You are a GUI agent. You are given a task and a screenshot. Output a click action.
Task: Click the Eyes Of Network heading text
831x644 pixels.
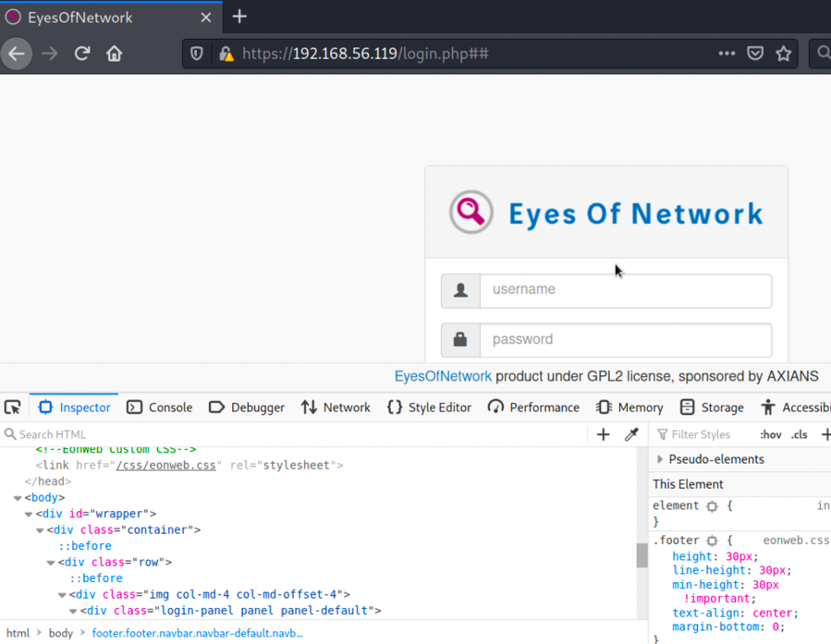tap(635, 213)
